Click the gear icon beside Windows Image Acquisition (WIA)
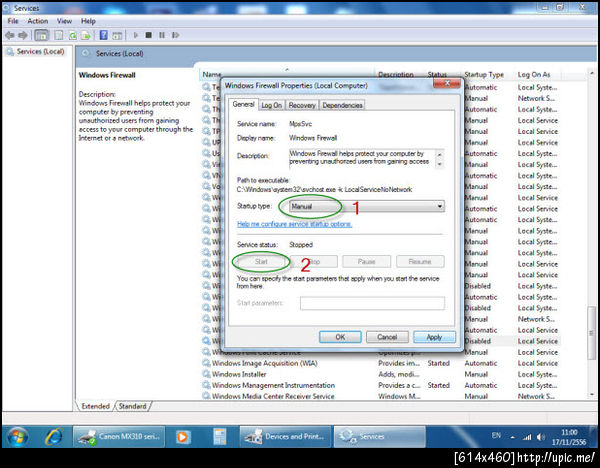This screenshot has width=600, height=468. click(x=206, y=363)
